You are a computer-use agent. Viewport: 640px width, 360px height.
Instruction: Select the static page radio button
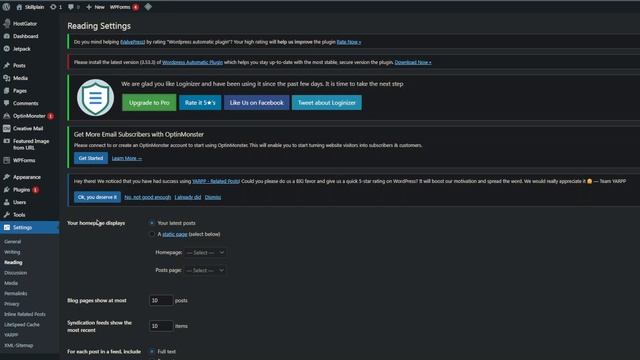pos(152,234)
